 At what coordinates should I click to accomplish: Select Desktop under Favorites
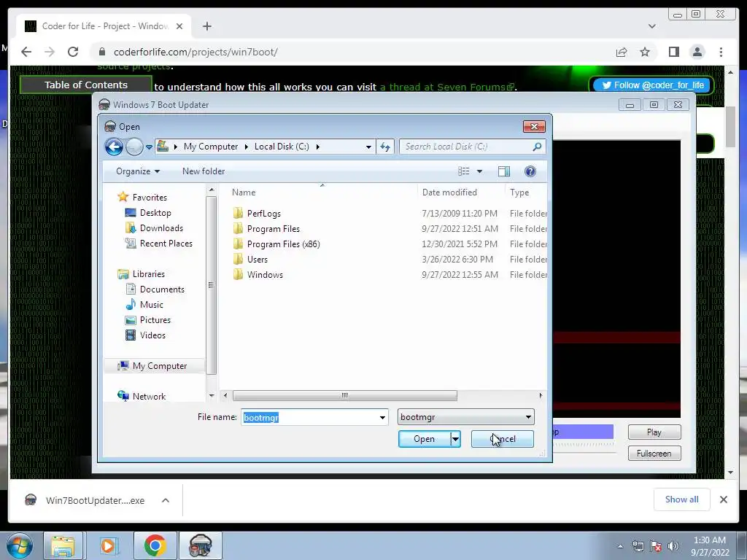155,213
